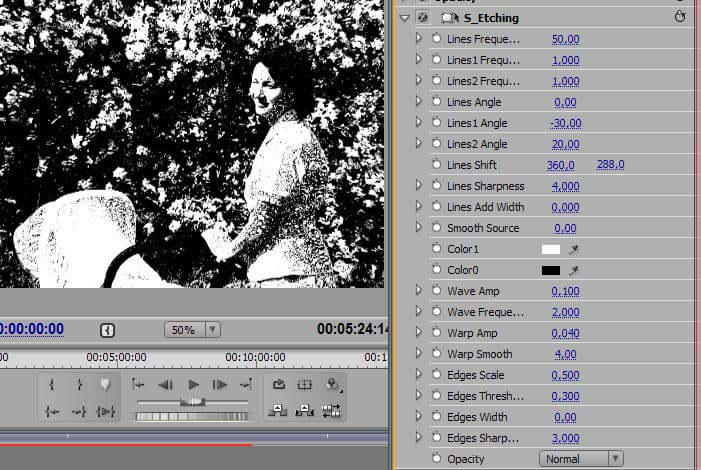Viewport: 701px width, 470px height.
Task: Click Lines1 Angle value -30,00
Action: [566, 123]
